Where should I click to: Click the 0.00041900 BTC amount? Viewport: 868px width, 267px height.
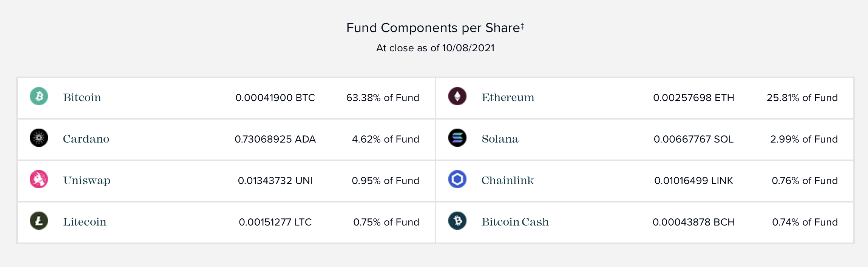pyautogui.click(x=275, y=98)
